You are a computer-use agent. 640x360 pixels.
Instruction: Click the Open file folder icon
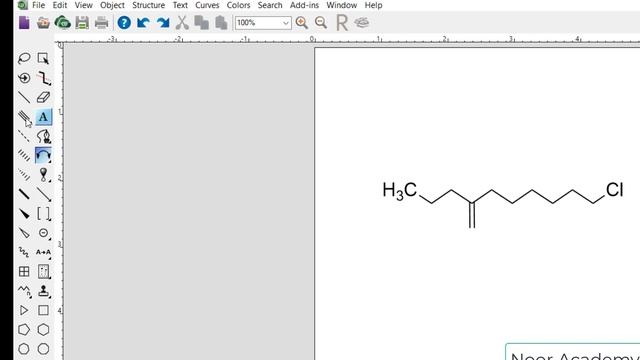(43, 22)
